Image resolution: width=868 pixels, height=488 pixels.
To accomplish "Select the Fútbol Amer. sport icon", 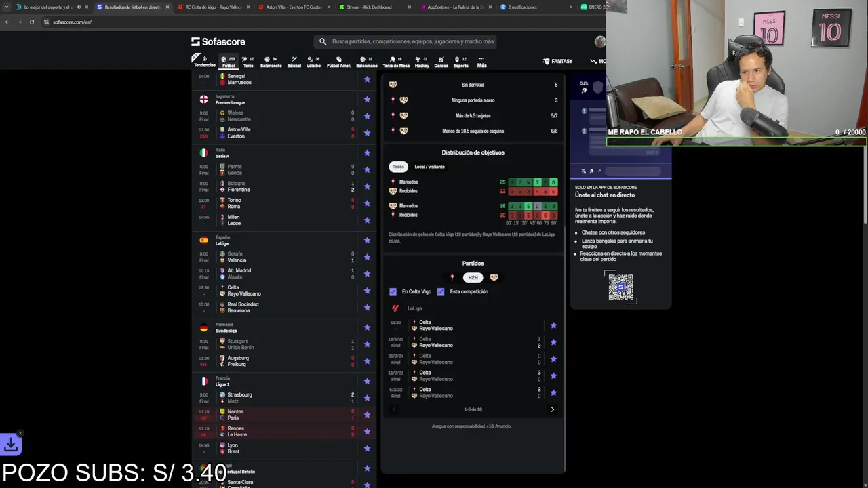I will [338, 62].
